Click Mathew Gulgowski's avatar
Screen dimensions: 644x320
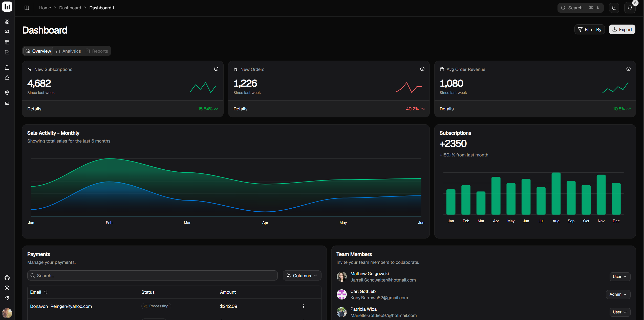click(x=342, y=277)
